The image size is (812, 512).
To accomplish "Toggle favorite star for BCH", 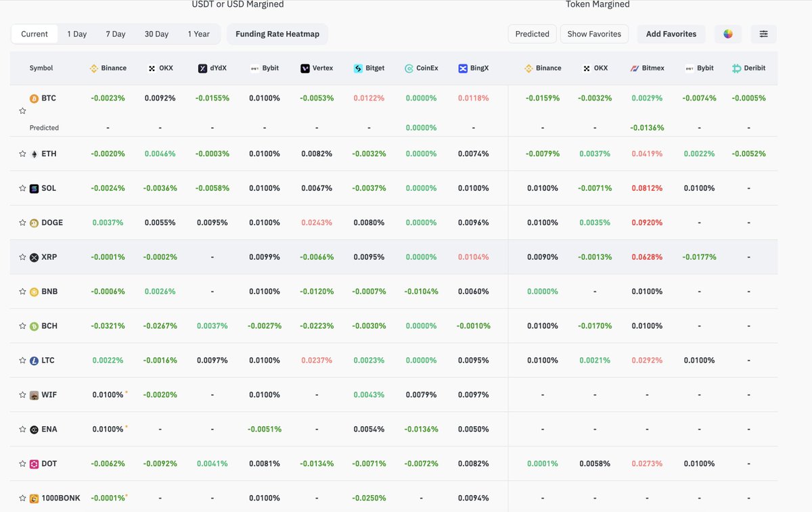I will pos(22,326).
